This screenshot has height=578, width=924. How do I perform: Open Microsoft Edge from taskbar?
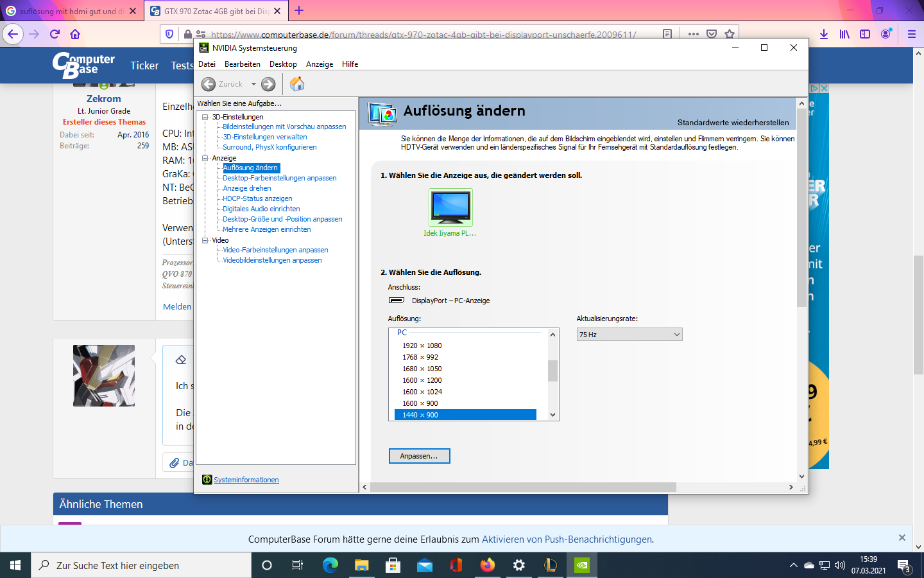coord(330,565)
